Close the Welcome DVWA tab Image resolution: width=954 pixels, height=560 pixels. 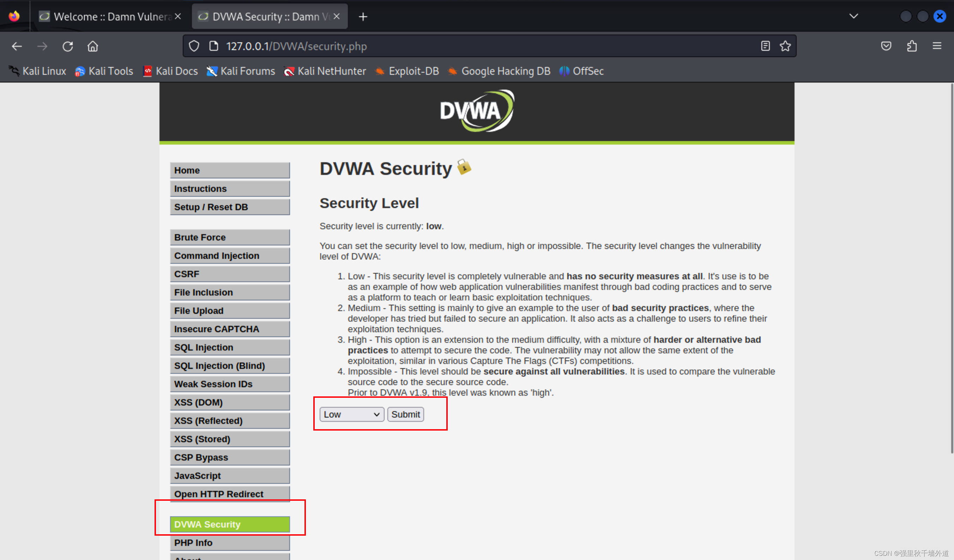(178, 16)
